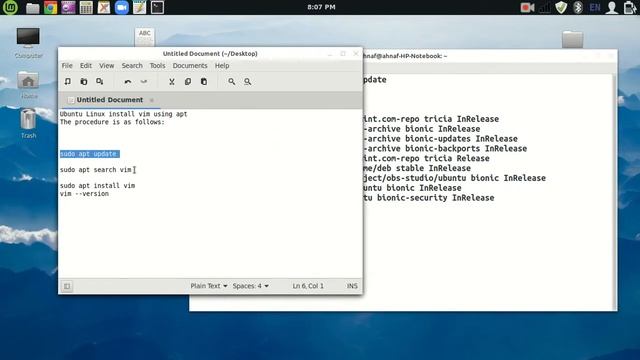
Task: Toggle the side pane button in status bar
Action: point(67,286)
